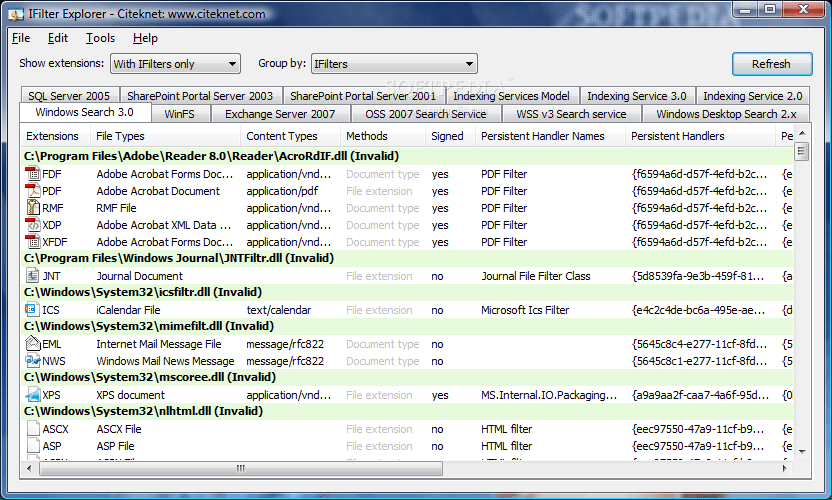Viewport: 832px width, 500px height.
Task: Switch to Exchange Server 2007 tab
Action: coord(280,114)
